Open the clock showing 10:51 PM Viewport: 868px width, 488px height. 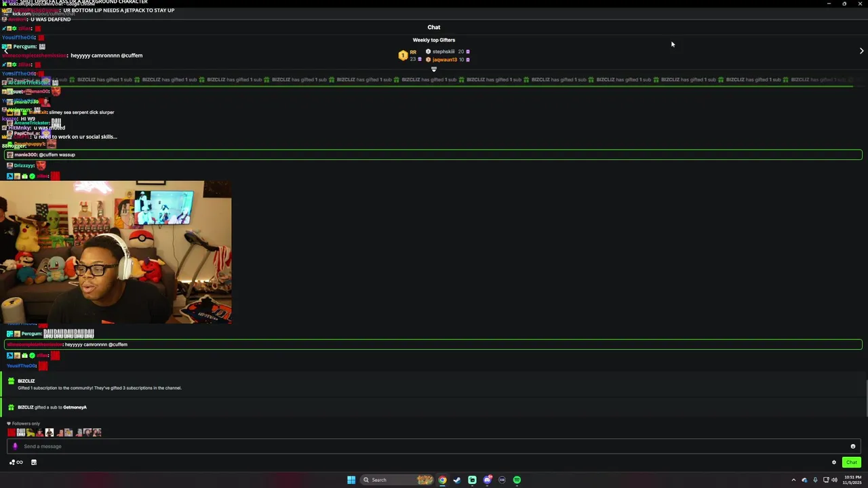click(x=853, y=480)
